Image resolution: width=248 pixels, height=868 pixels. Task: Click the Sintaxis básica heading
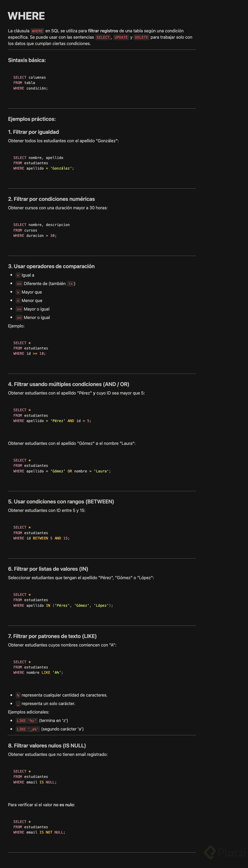pos(27,60)
